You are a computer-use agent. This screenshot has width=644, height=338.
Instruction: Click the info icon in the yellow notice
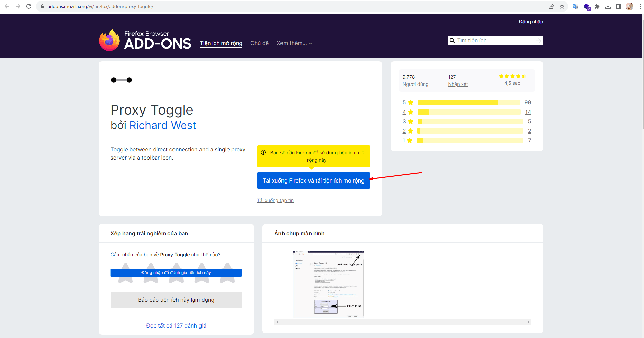(x=263, y=153)
